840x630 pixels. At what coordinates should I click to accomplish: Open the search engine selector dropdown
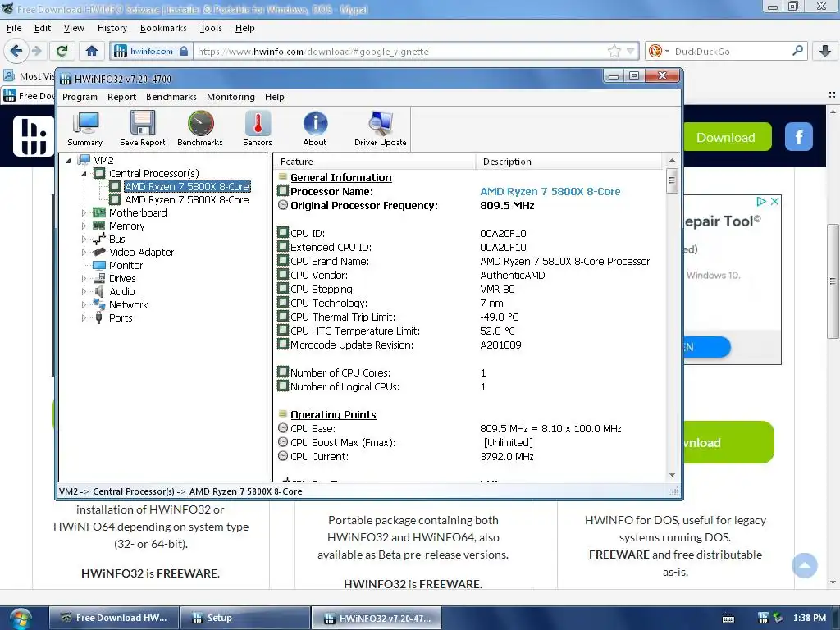[x=659, y=51]
